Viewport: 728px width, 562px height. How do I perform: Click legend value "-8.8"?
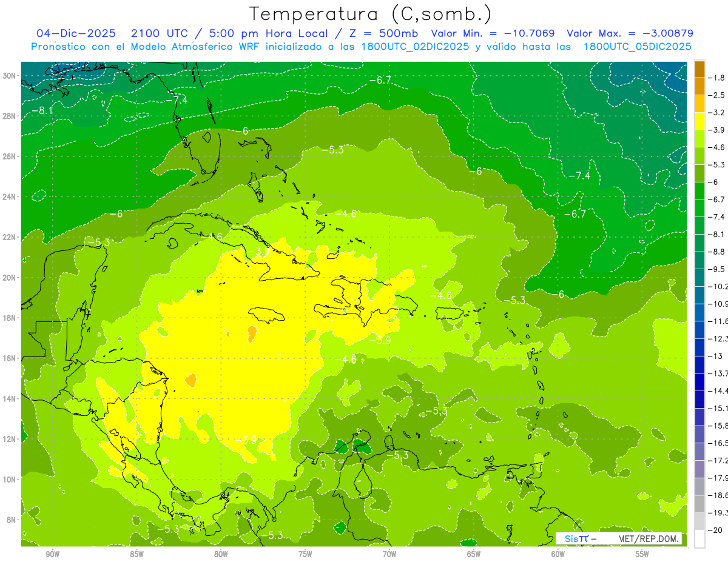[717, 252]
